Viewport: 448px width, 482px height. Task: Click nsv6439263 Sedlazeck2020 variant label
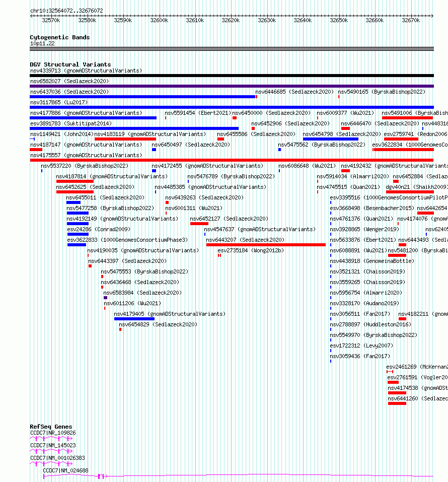[205, 197]
